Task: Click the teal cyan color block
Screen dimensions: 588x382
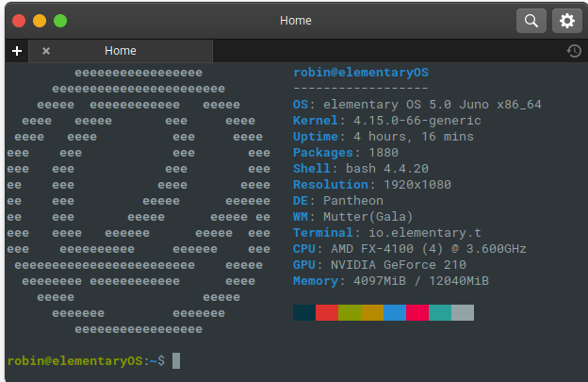Action: coord(440,312)
